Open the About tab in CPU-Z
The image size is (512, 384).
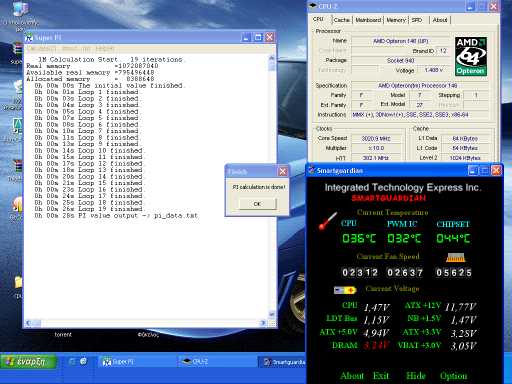pos(440,20)
